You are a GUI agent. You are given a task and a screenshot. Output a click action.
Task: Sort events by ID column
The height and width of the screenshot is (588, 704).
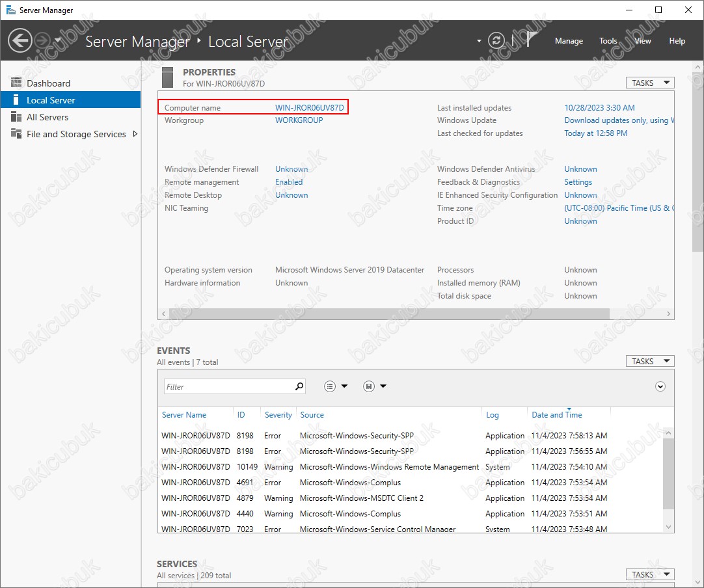241,415
